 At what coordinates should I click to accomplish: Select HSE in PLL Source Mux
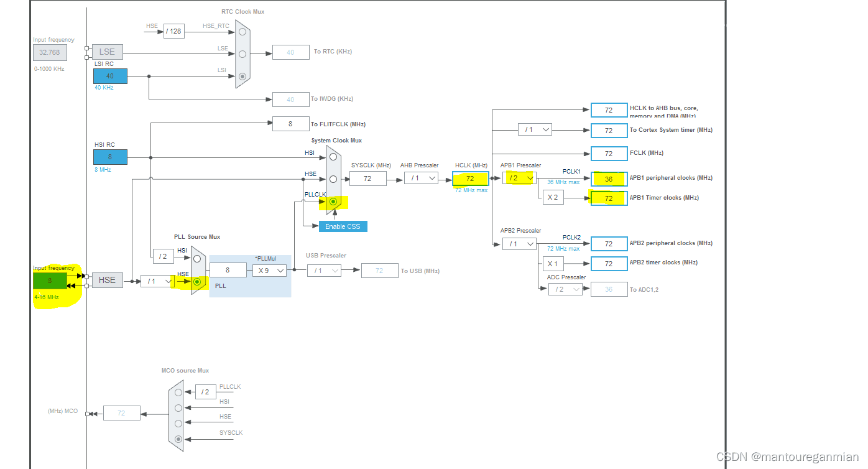coord(197,281)
